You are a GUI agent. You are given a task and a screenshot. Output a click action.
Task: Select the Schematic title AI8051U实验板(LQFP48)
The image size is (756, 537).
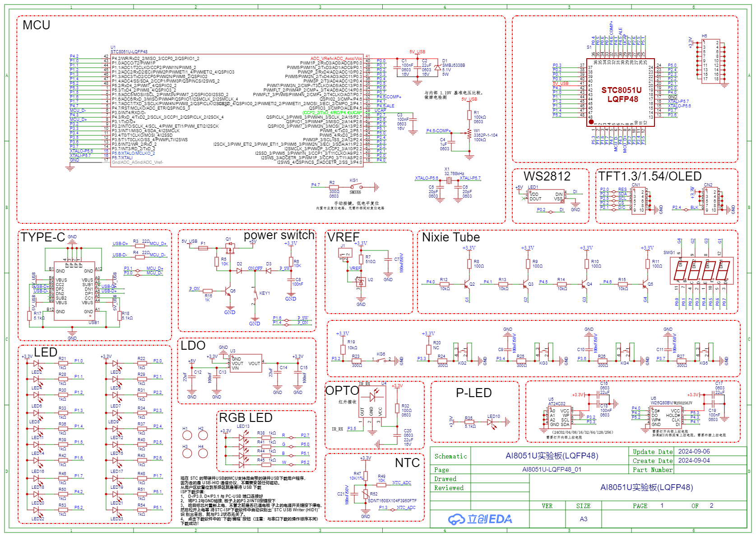point(552,456)
